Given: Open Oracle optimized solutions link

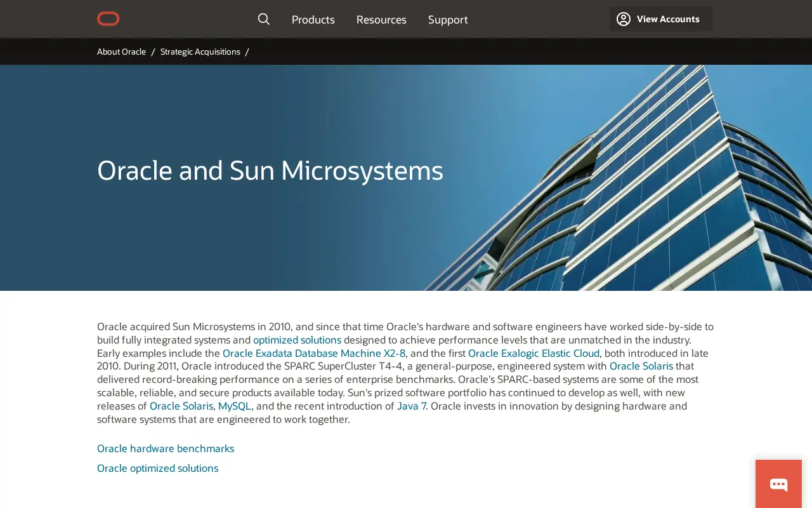Looking at the screenshot, I should [x=157, y=468].
